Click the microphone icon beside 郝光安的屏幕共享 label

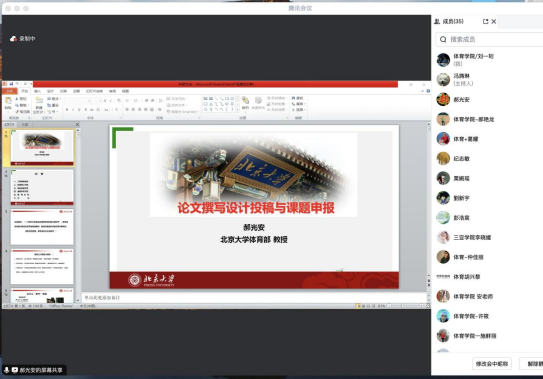point(7,370)
